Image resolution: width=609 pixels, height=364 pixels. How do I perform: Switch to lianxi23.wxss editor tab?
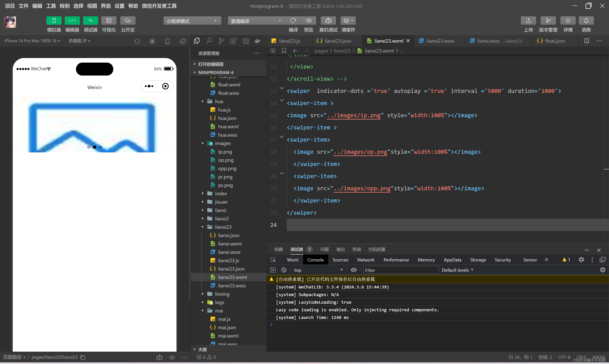tap(440, 41)
